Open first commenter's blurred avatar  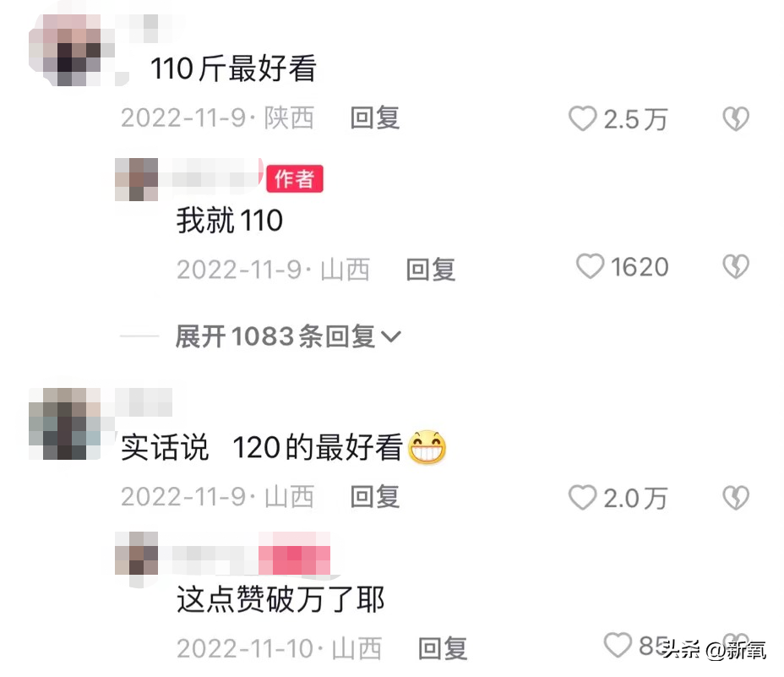(x=72, y=50)
